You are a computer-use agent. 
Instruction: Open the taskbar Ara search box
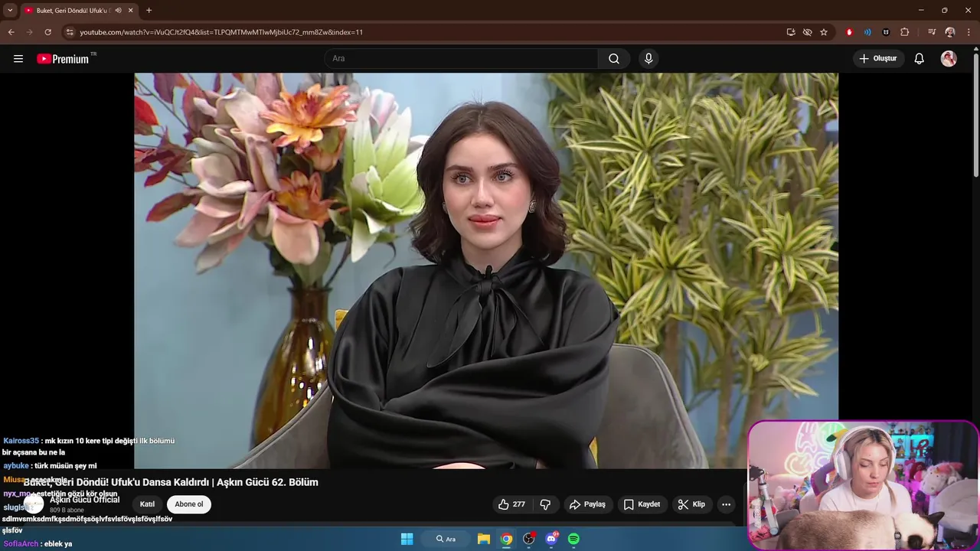tap(446, 539)
